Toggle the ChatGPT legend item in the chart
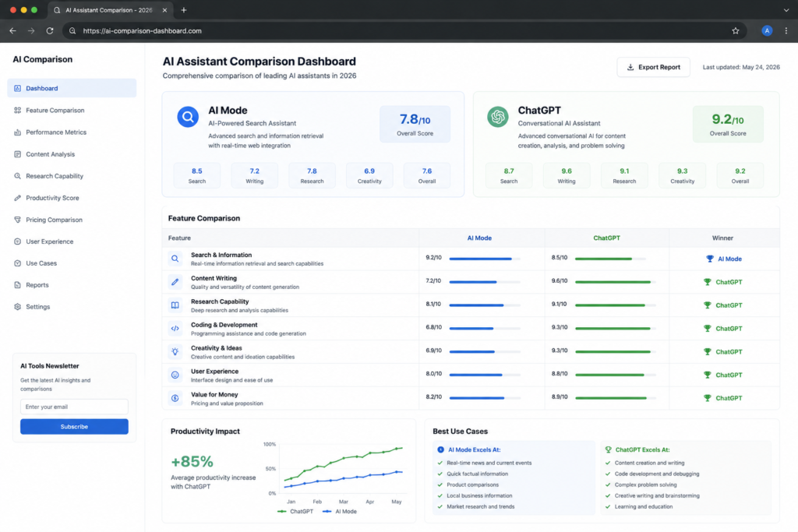Image resolution: width=798 pixels, height=532 pixels. tap(295, 512)
